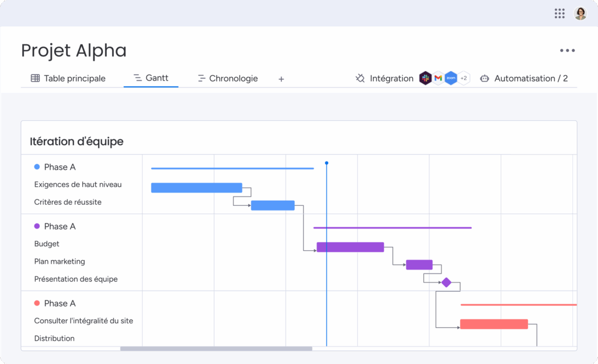Click the Chronologie timeline icon

pyautogui.click(x=201, y=78)
